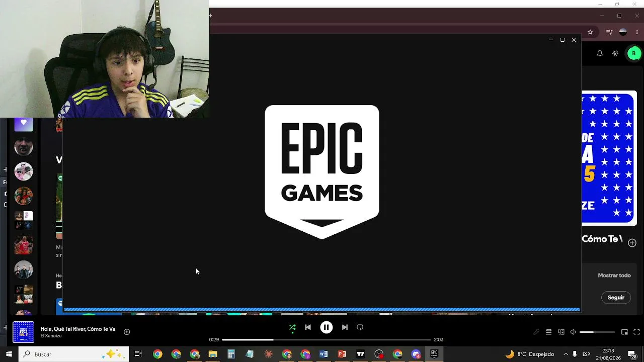
Task: Bookmark page with Chrome star icon
Action: coord(590,32)
